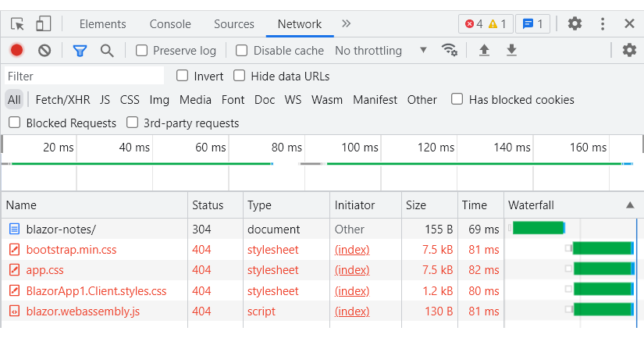644x338 pixels.
Task: Filter requests by Manifest type
Action: pos(375,100)
